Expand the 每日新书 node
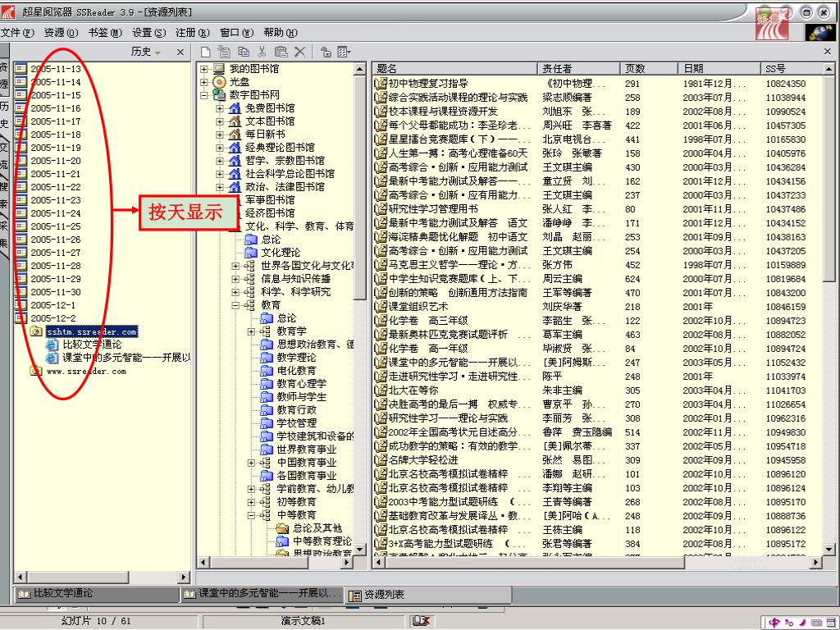The image size is (840, 630). [220, 135]
